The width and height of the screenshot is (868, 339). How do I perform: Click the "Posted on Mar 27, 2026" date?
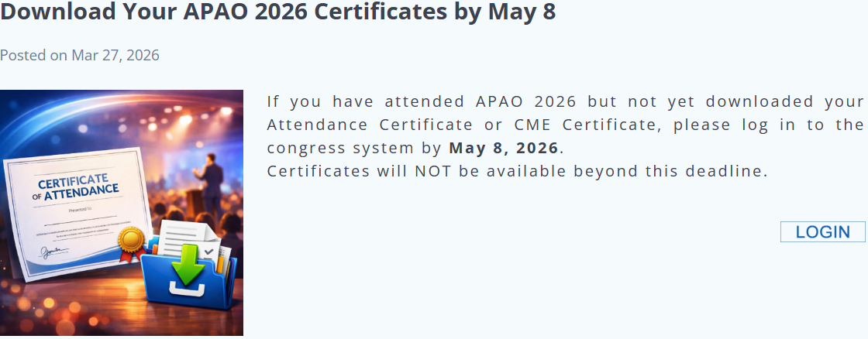tap(79, 55)
